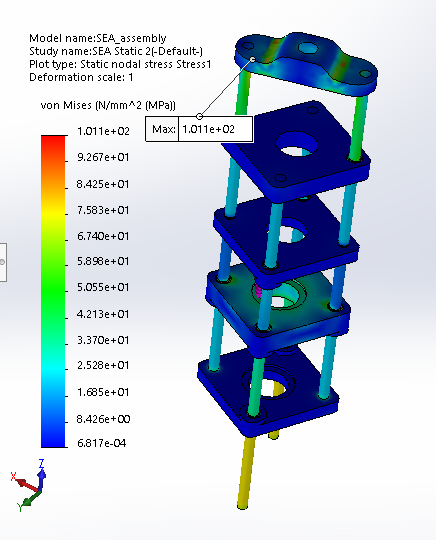This screenshot has height=540, width=436.
Task: Select the legend value 7.583e+01
Action: [103, 210]
